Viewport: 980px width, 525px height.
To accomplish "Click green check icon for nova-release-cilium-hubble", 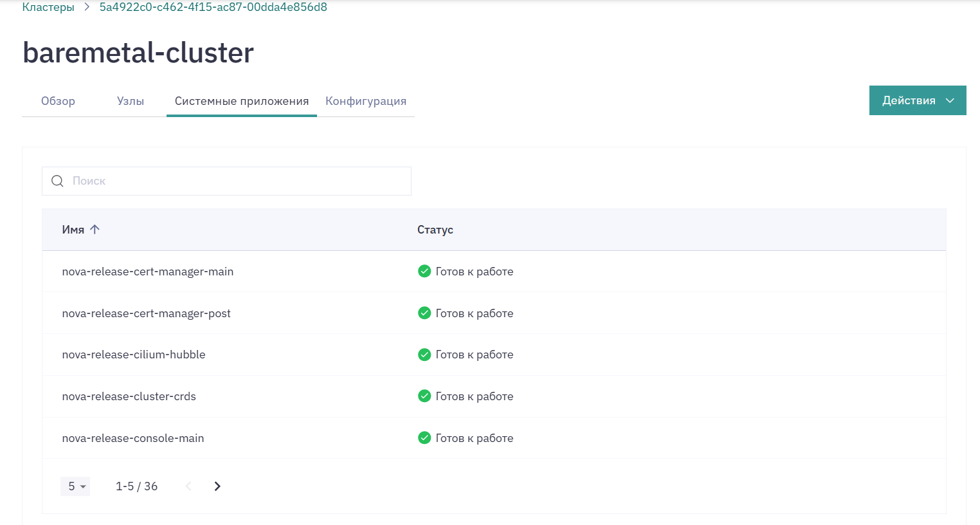I will (x=424, y=355).
